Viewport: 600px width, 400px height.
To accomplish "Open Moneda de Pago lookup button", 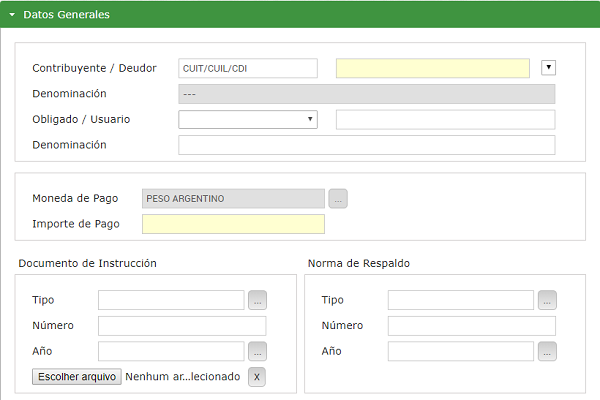I will click(338, 198).
